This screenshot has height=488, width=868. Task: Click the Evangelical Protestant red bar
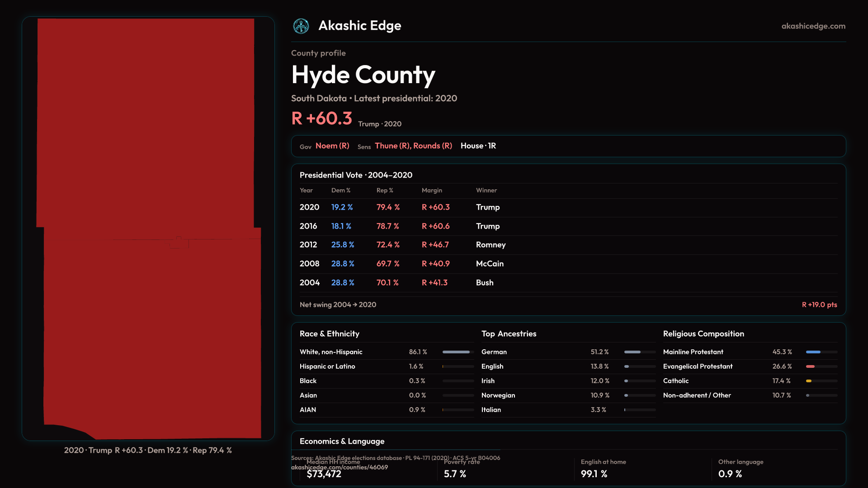click(x=811, y=366)
